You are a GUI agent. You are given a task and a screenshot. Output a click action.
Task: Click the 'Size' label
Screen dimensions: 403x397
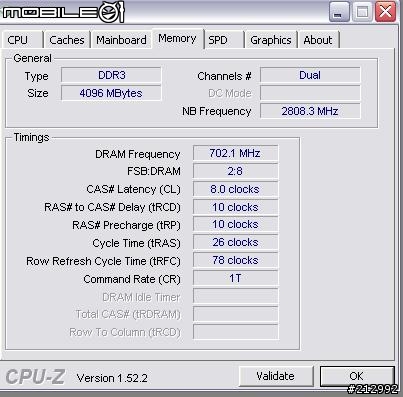[x=38, y=93]
